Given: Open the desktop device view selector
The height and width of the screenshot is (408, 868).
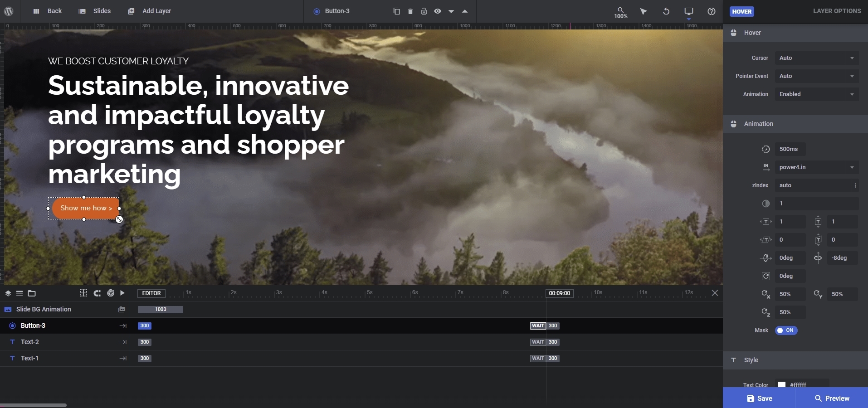Looking at the screenshot, I should coord(689,11).
